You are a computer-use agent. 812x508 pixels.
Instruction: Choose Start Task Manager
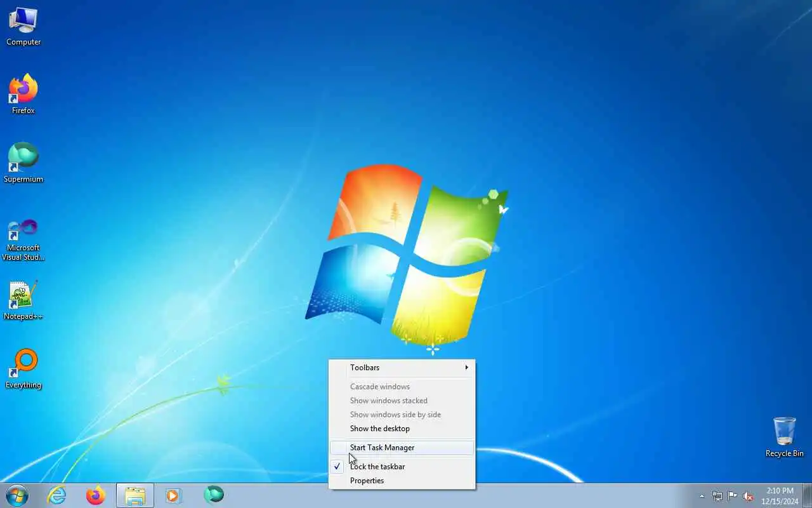(x=402, y=448)
